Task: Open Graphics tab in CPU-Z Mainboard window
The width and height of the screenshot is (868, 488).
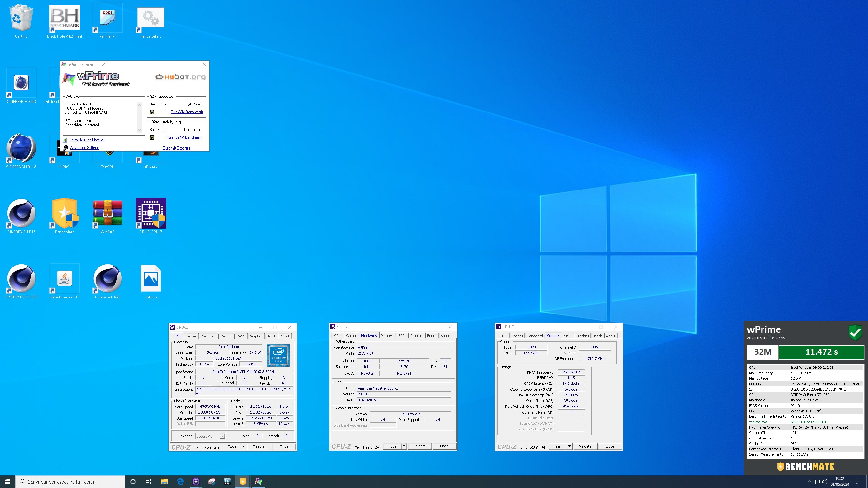Action: pos(417,336)
